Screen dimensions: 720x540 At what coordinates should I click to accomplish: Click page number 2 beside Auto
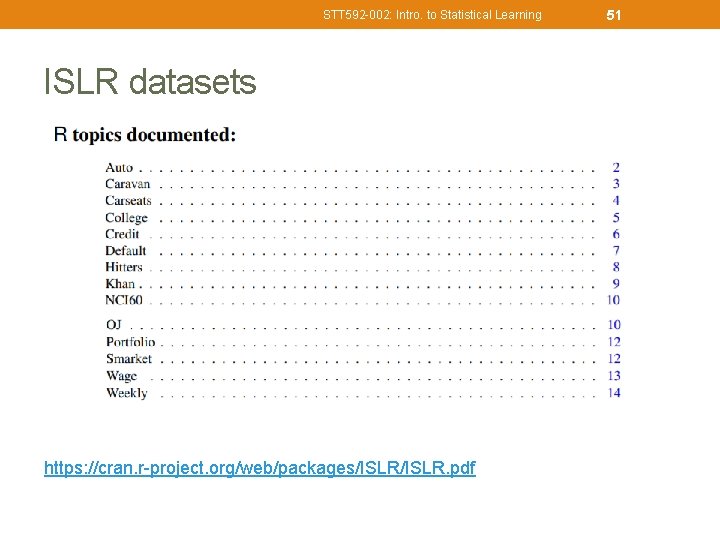click(616, 168)
